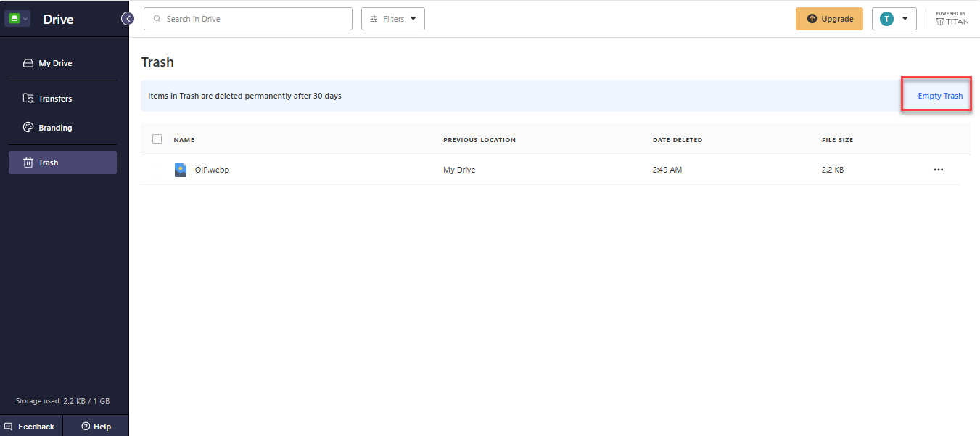The width and height of the screenshot is (980, 436).
Task: Click the OIP.webp image file icon
Action: tap(181, 170)
